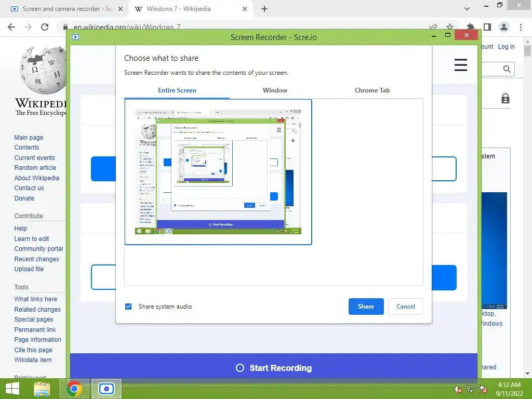Click Chrome's forward navigation arrow

tap(28, 27)
